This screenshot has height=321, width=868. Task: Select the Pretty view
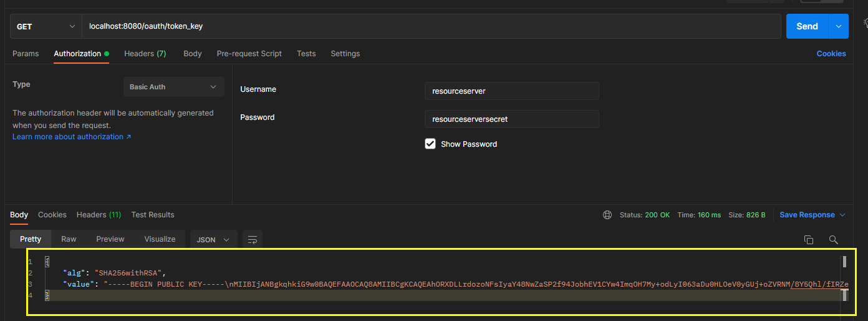(x=31, y=239)
